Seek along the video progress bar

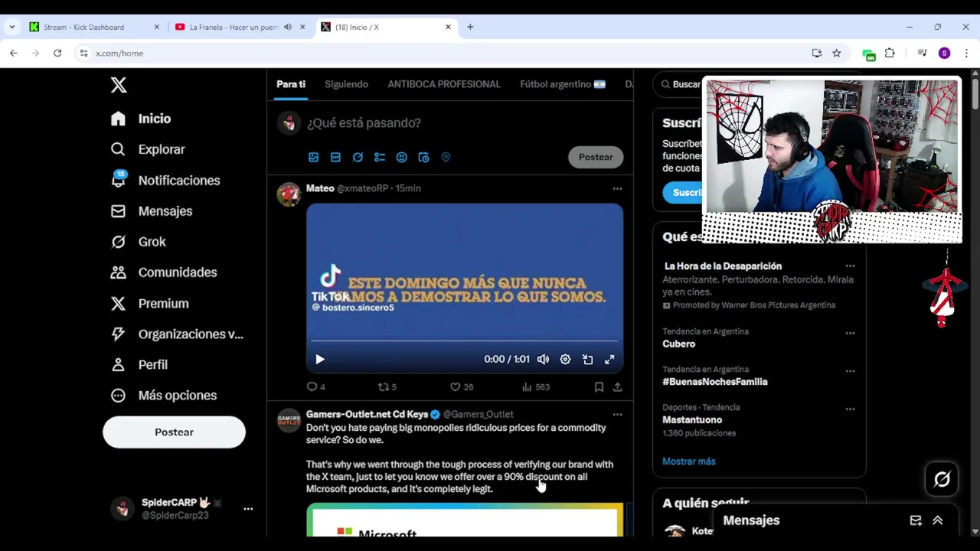click(465, 341)
